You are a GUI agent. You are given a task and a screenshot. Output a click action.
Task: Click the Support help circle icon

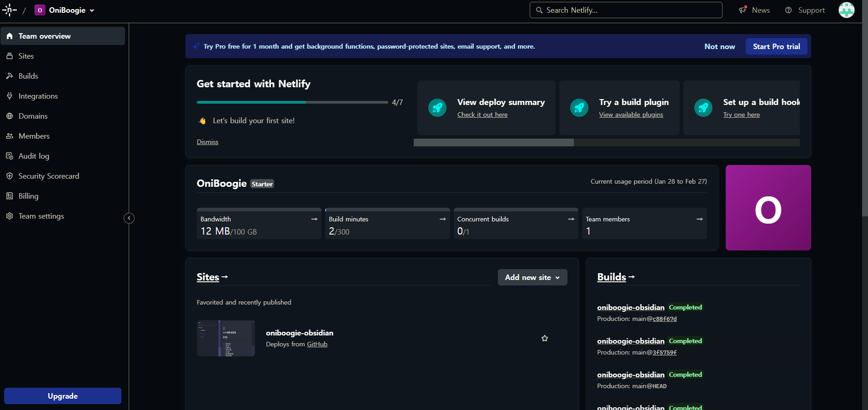tap(788, 10)
